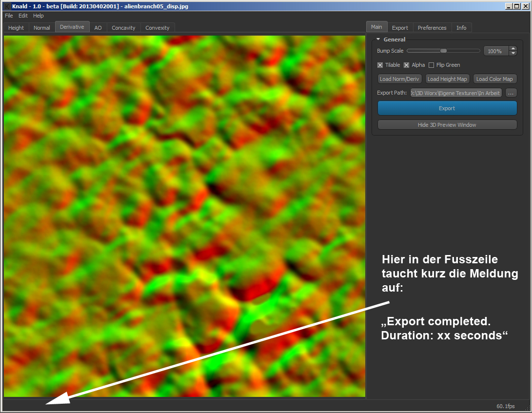Minimize the Knald window
Viewport: 532px width, 413px height.
pos(509,6)
